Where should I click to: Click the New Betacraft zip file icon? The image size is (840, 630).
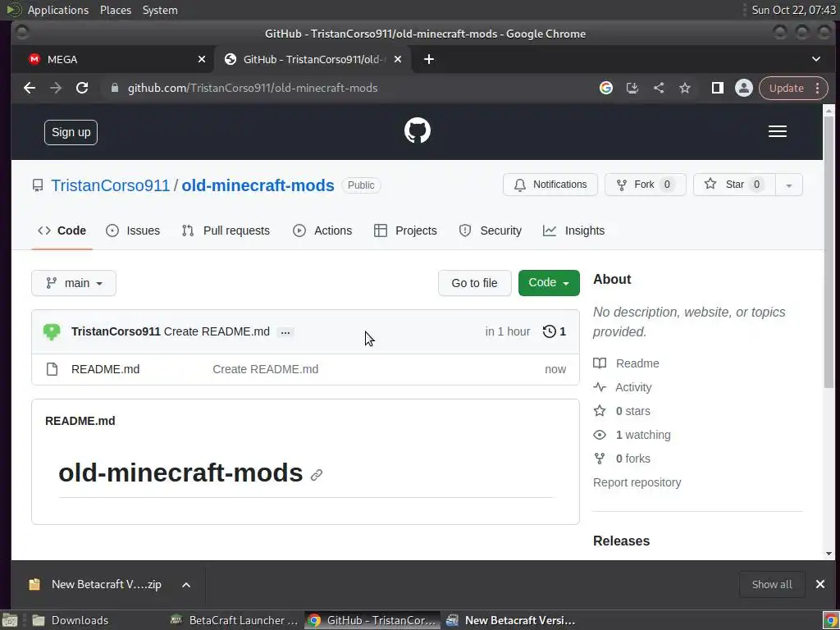click(34, 584)
